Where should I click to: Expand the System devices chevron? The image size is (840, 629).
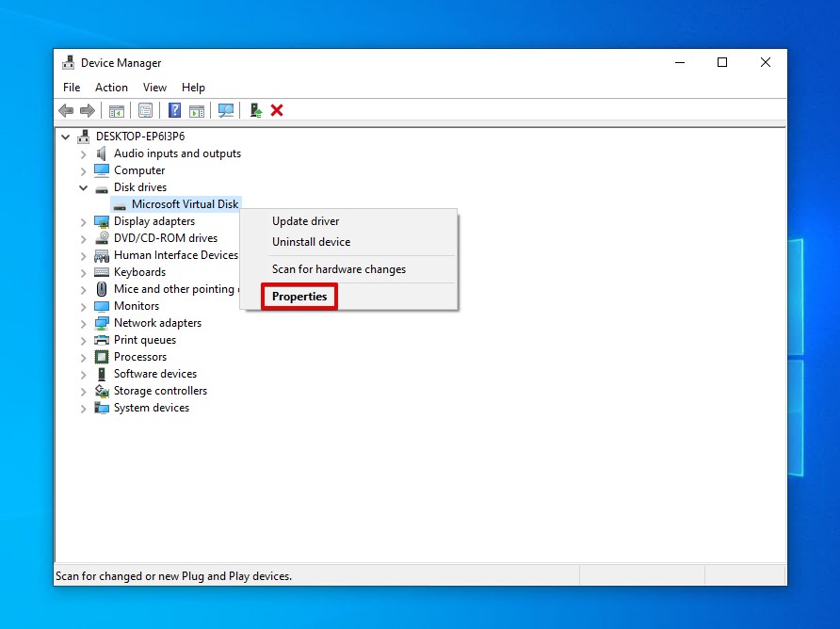(83, 409)
